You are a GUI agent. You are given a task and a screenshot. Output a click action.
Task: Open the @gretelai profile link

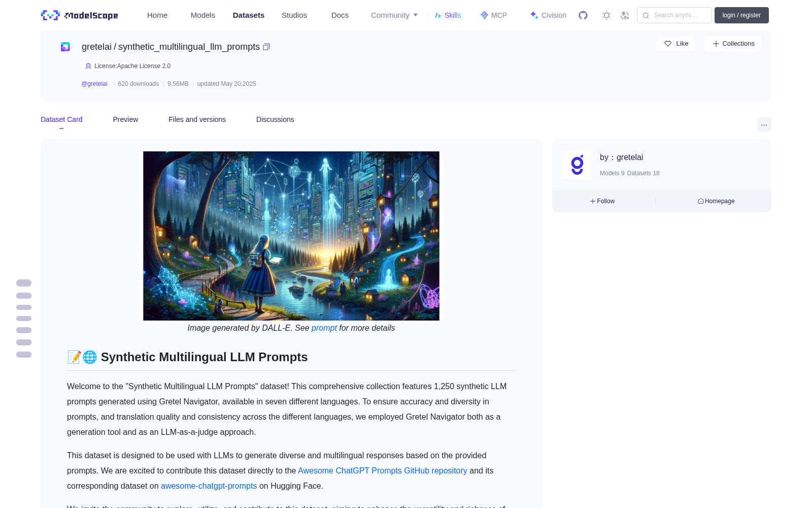click(94, 84)
